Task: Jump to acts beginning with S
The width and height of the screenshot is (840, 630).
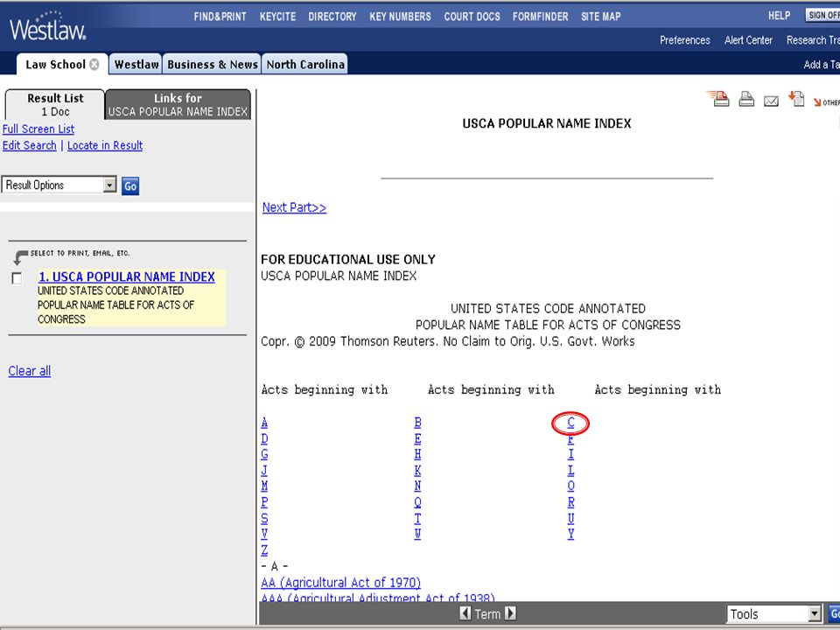Action: [264, 519]
